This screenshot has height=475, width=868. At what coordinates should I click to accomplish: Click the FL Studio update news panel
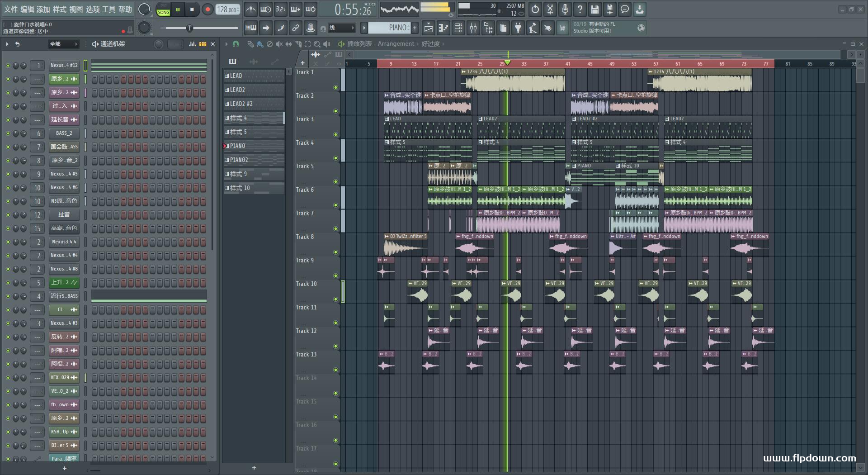coord(609,28)
